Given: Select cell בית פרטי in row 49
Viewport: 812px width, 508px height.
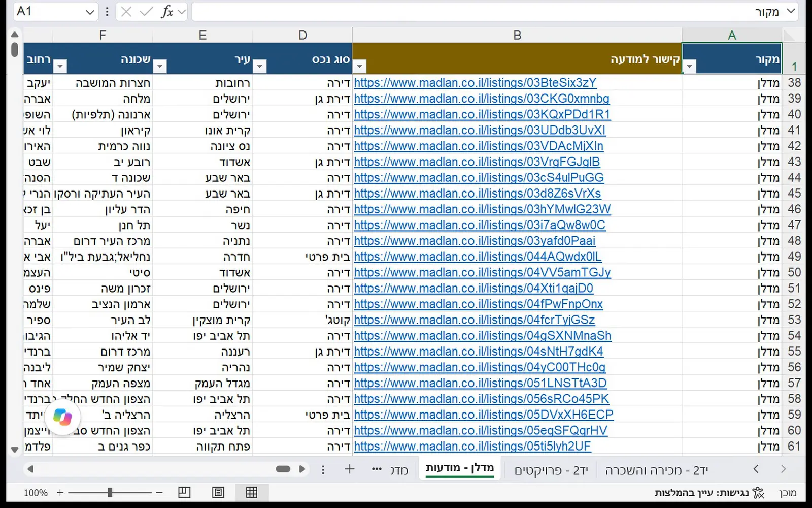Looking at the screenshot, I should tap(302, 257).
